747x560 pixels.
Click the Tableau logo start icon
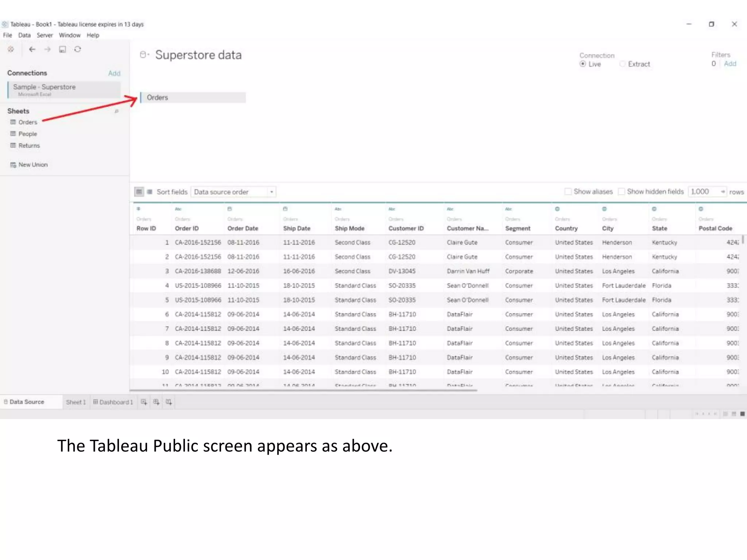click(11, 49)
